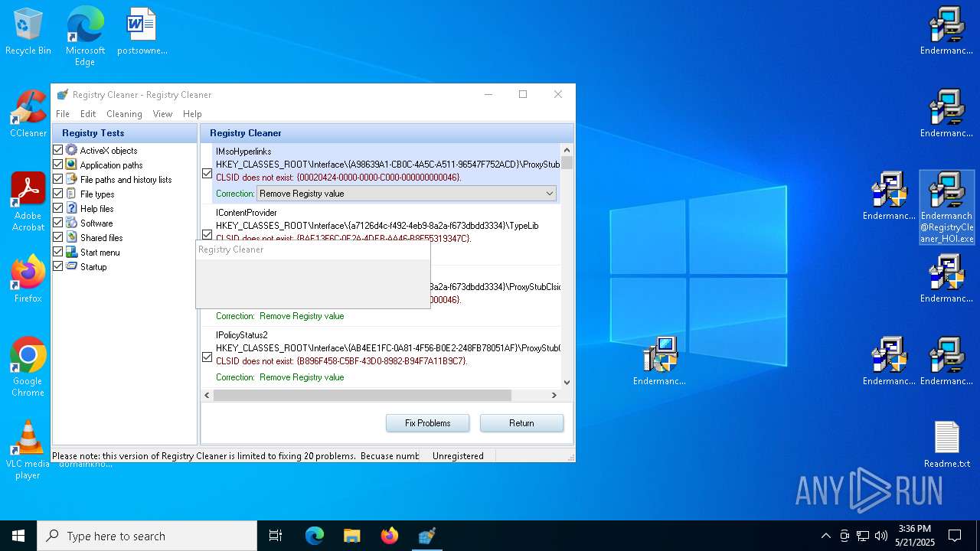980x551 pixels.
Task: Launch Edge from the taskbar
Action: click(x=315, y=536)
